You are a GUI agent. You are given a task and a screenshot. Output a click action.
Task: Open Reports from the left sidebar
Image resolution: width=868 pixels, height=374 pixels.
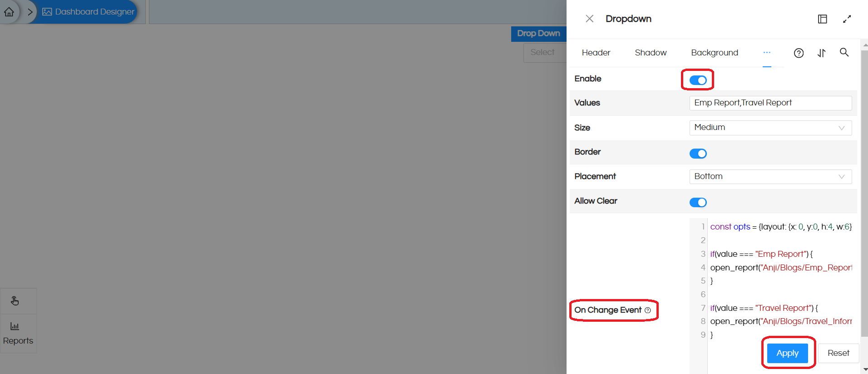18,334
